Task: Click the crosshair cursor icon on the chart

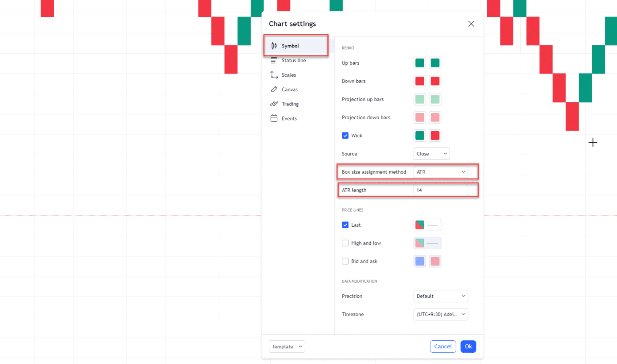Action: 593,142
